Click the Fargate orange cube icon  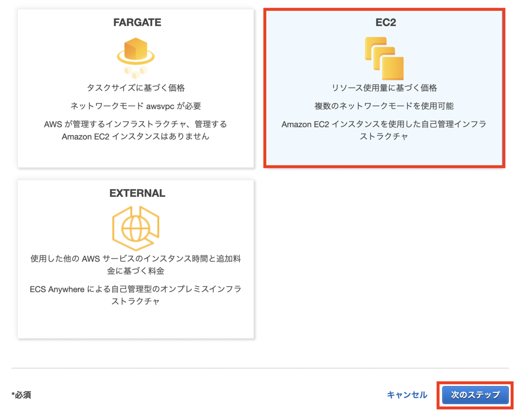pyautogui.click(x=136, y=57)
